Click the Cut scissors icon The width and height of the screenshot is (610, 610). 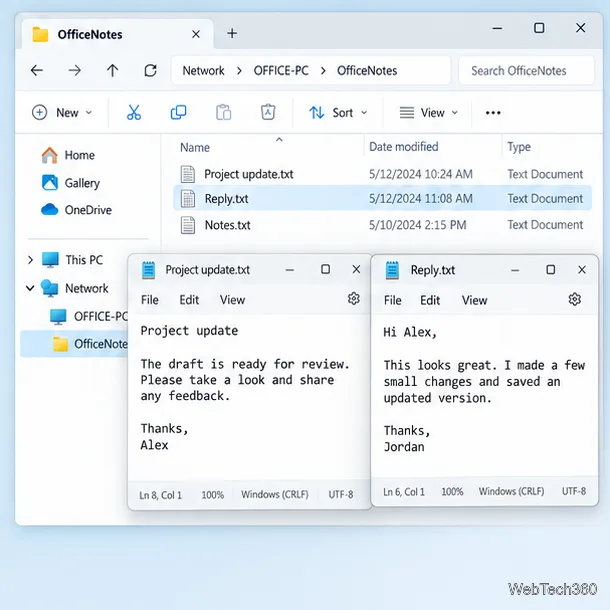pos(134,112)
